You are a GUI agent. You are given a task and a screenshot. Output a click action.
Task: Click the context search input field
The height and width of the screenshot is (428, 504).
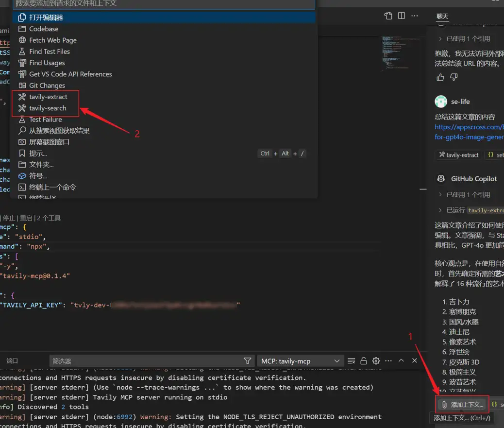pos(160,4)
